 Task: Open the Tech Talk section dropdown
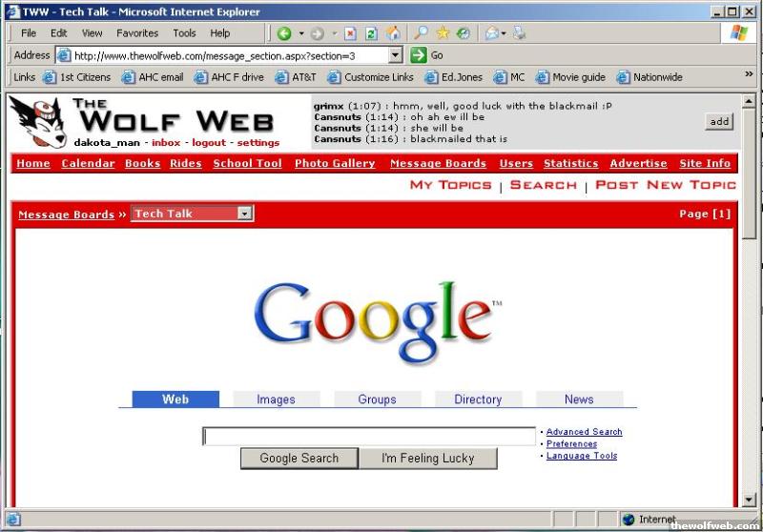pos(245,214)
